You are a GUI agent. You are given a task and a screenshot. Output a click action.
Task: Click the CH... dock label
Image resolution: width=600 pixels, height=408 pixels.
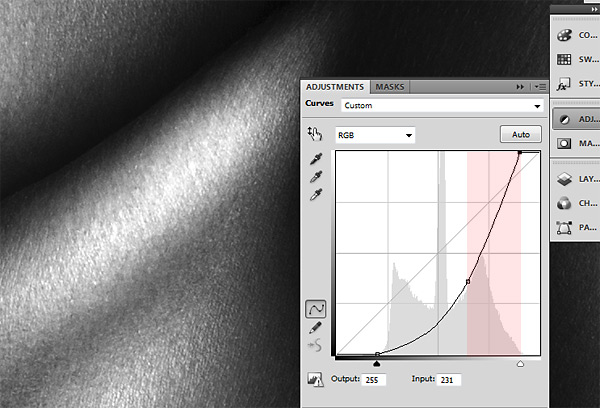tap(588, 203)
